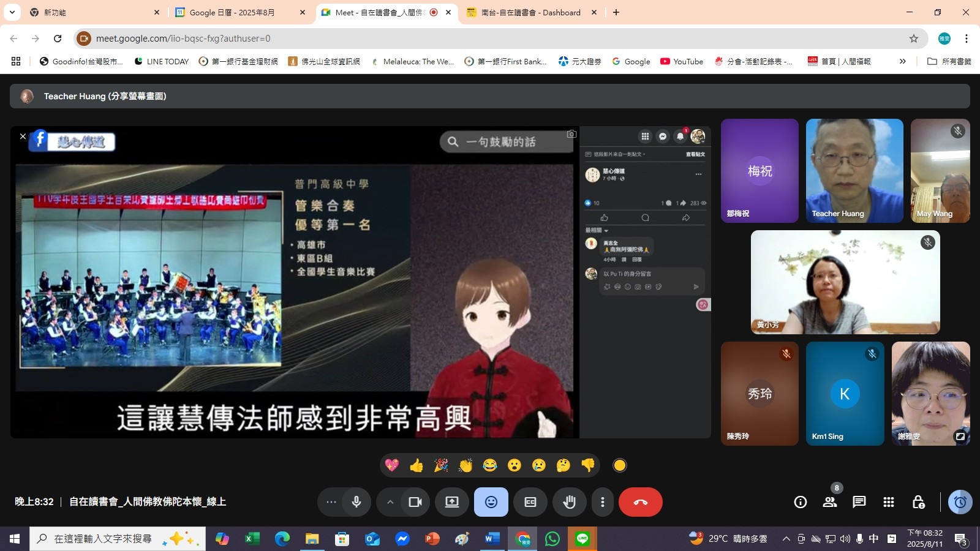Toggle the emoji reactions bar
The image size is (980, 551).
pyautogui.click(x=491, y=502)
